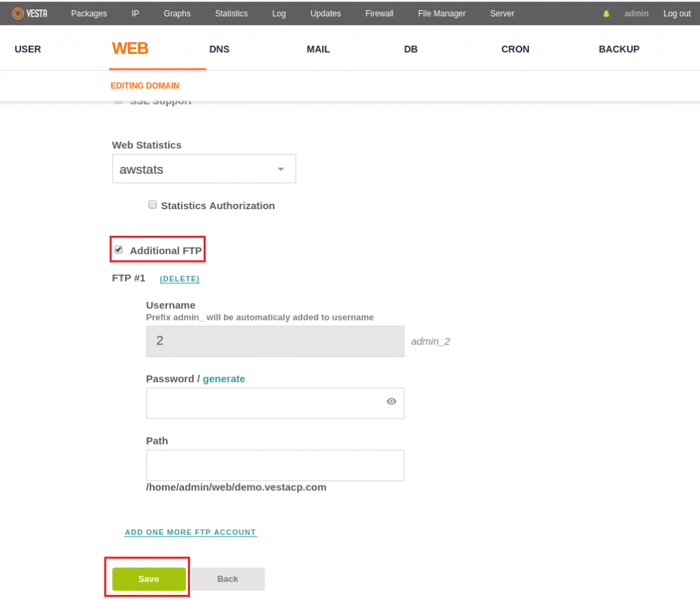
Task: Click the Back button
Action: coord(228,578)
